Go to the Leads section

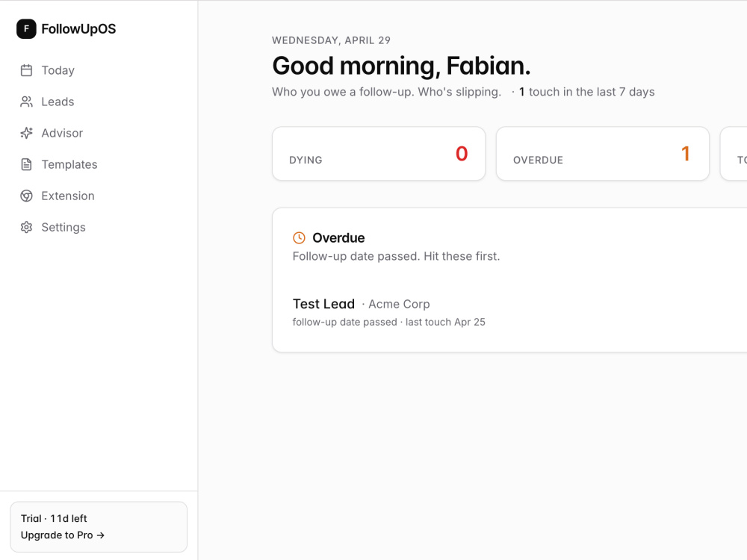point(99,102)
